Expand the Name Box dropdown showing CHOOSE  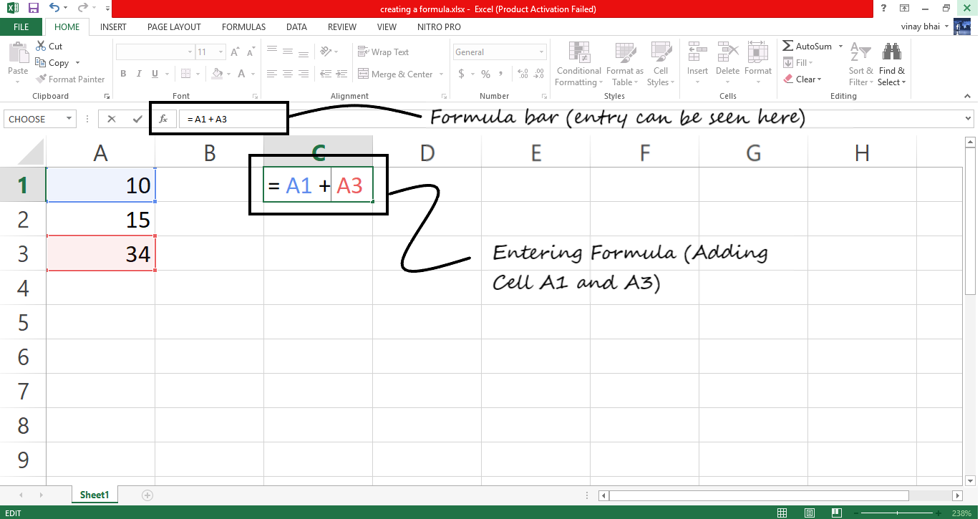point(69,119)
